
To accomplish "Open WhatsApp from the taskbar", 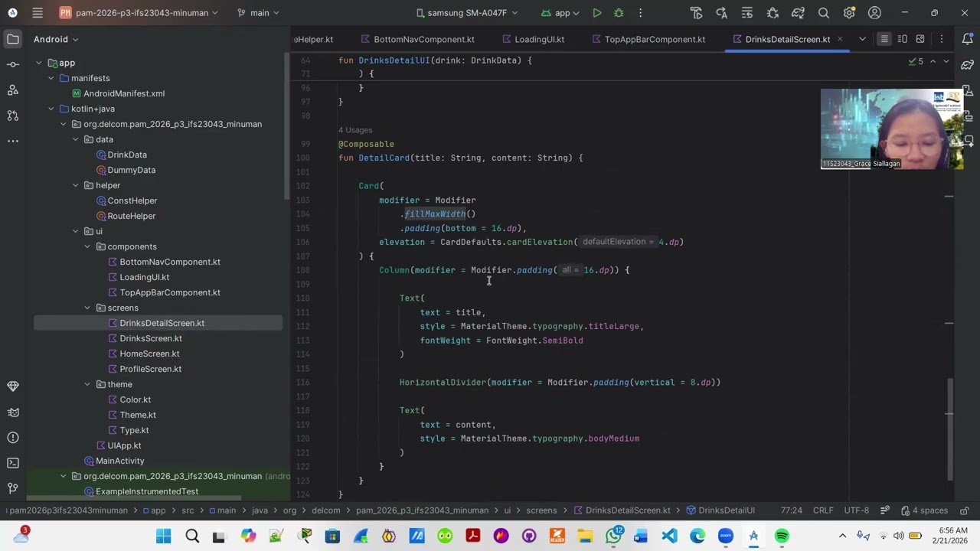I will 613,536.
